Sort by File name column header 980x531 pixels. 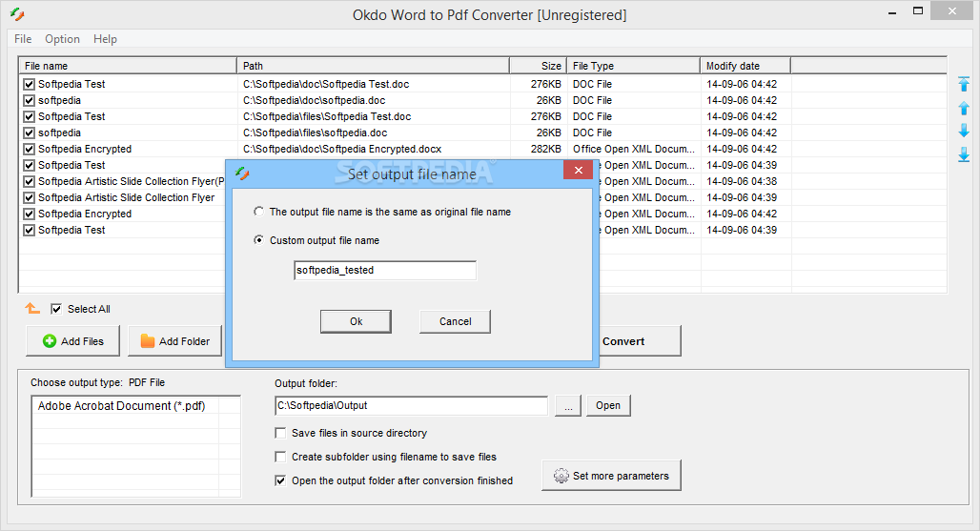pyautogui.click(x=128, y=66)
